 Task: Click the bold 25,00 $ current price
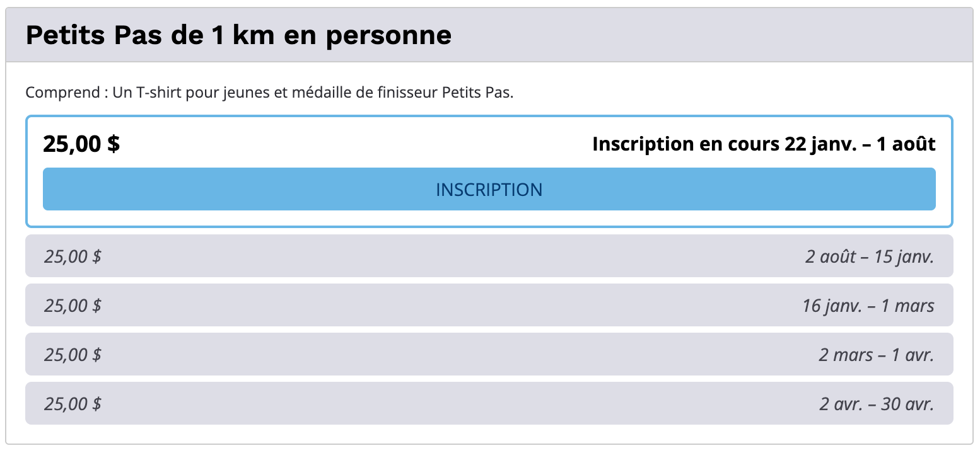(x=81, y=144)
